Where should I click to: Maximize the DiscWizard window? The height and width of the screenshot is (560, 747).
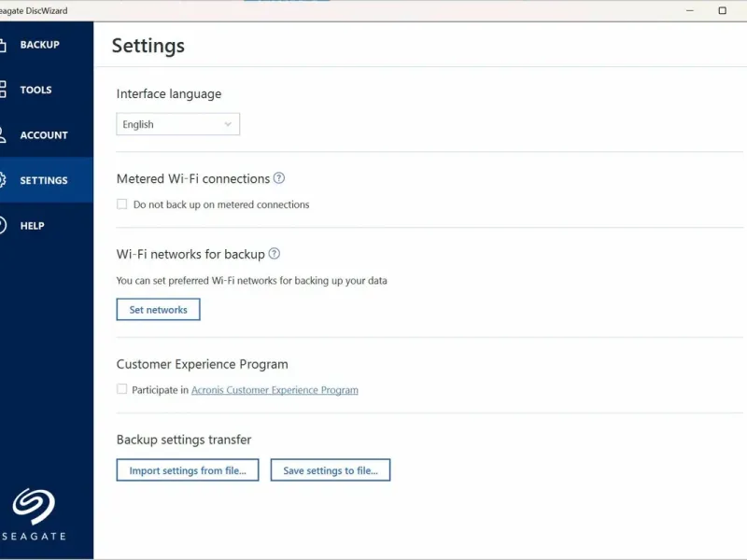(x=722, y=10)
